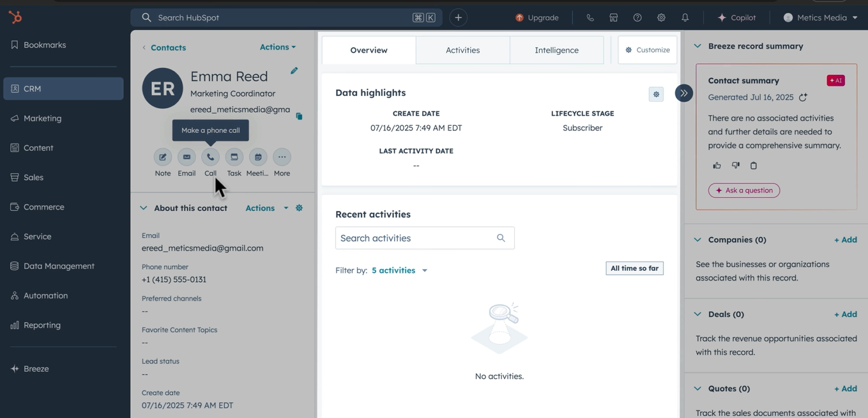Collapse the middle panel with the chevron toggle

(683, 93)
